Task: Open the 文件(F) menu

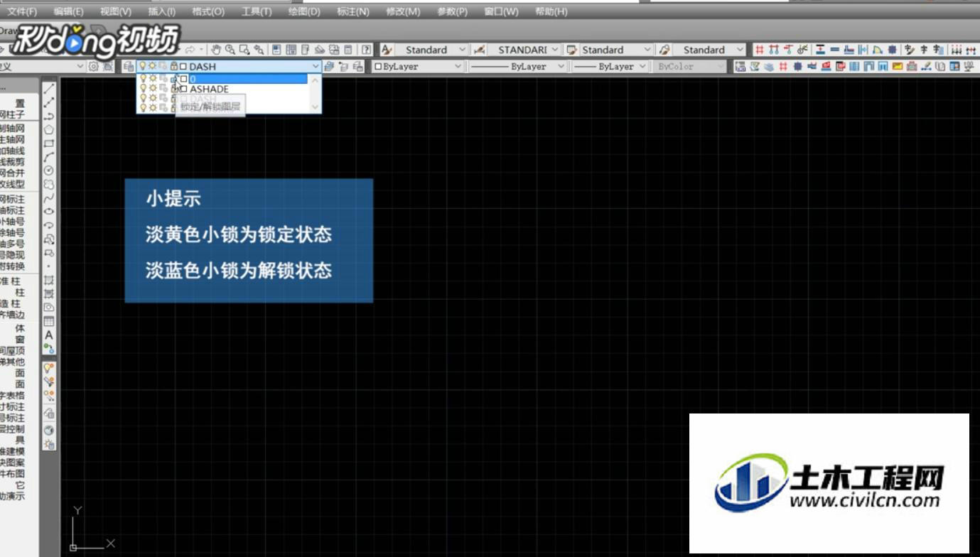Action: (22, 11)
